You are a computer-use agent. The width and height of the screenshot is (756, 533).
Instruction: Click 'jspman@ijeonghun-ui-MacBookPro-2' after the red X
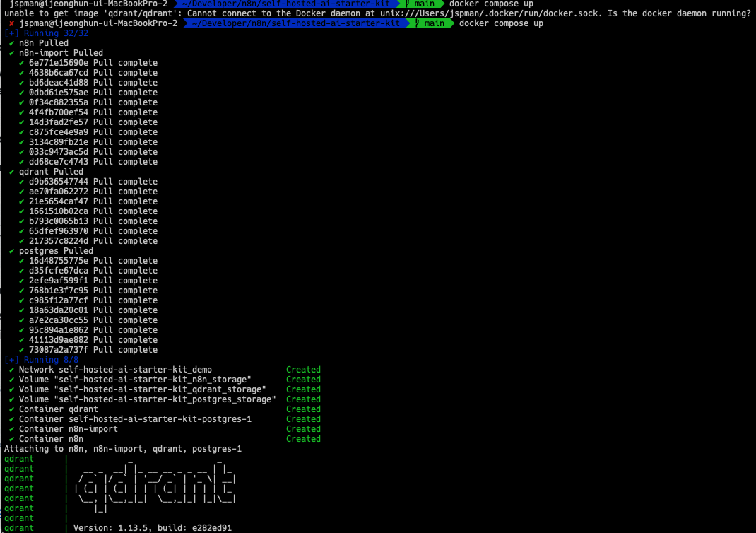(x=98, y=23)
